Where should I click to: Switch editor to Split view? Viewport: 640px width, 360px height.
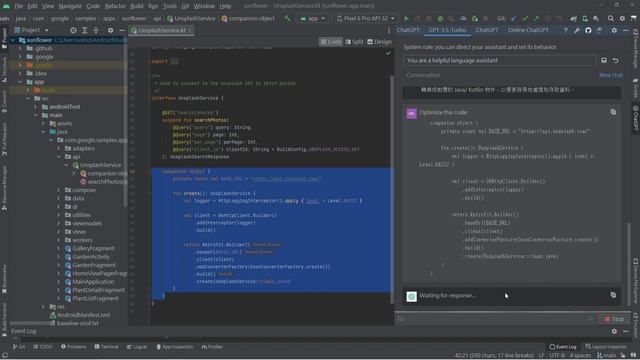point(354,42)
